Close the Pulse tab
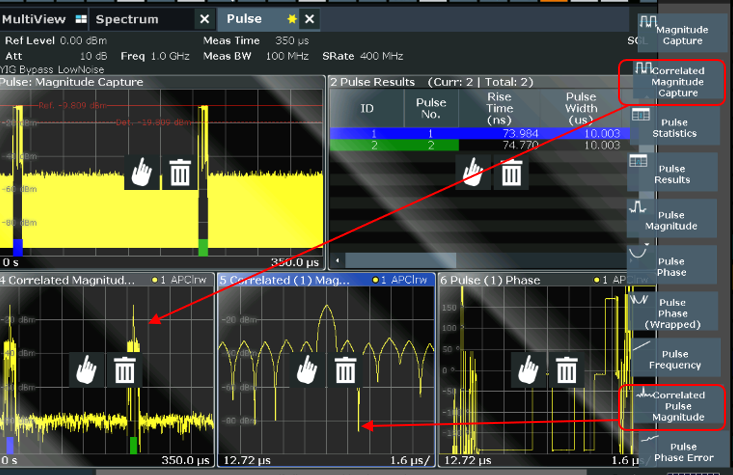The height and width of the screenshot is (475, 733). coord(310,19)
